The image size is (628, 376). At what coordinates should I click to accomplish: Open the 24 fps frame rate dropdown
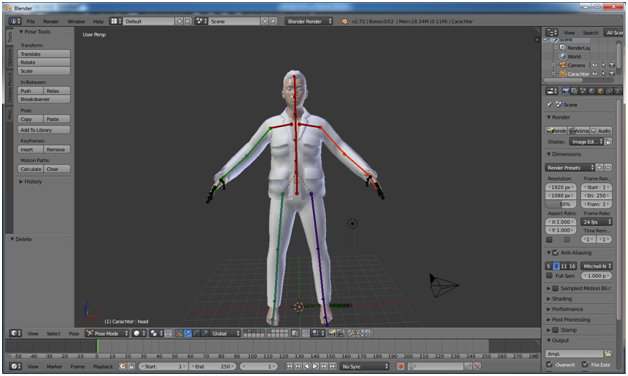[x=596, y=222]
